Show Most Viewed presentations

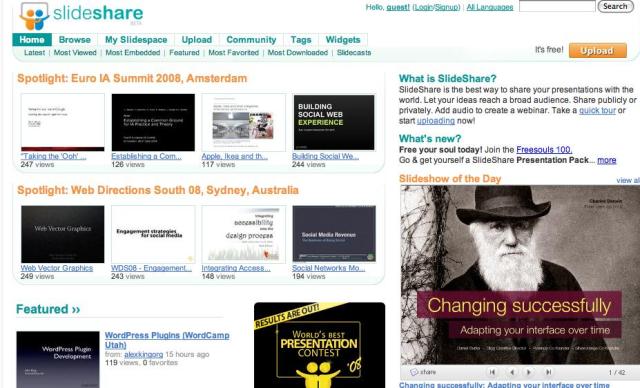click(75, 53)
